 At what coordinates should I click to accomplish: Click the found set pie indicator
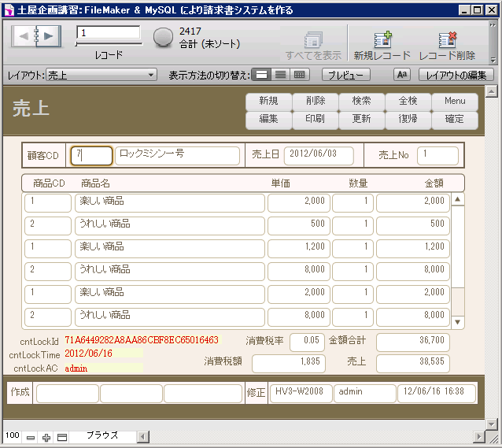(163, 37)
